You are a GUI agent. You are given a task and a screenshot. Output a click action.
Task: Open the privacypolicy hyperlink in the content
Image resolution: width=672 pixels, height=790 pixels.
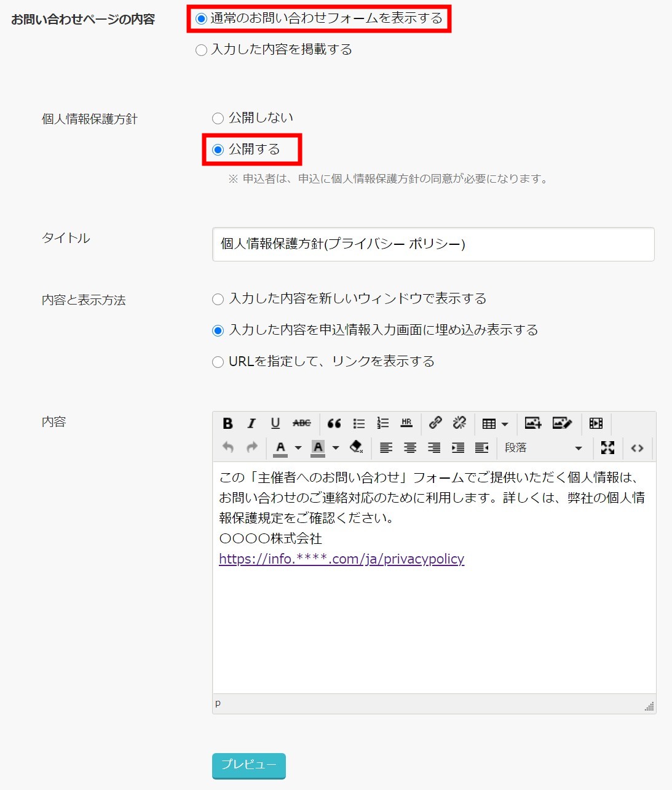point(341,559)
